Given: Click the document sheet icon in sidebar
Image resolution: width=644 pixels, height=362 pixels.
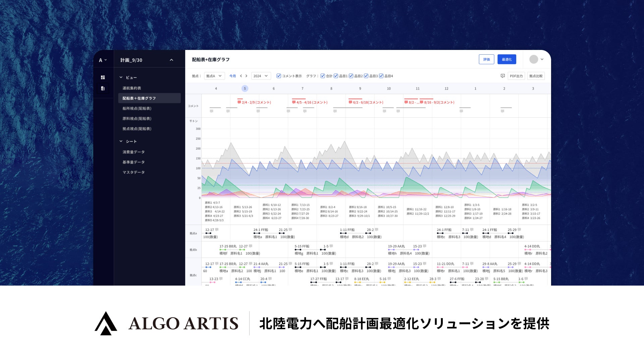Looking at the screenshot, I should (x=103, y=88).
